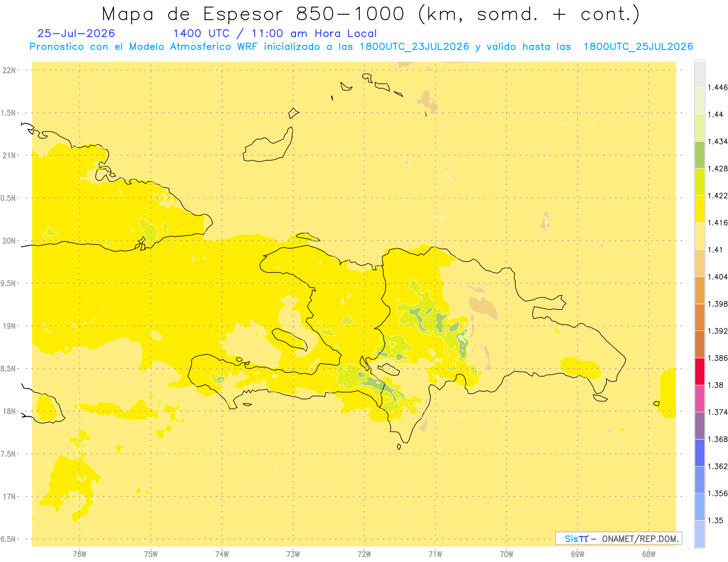Click the 19N latitude label
This screenshot has height=562, width=728.
click(9, 326)
